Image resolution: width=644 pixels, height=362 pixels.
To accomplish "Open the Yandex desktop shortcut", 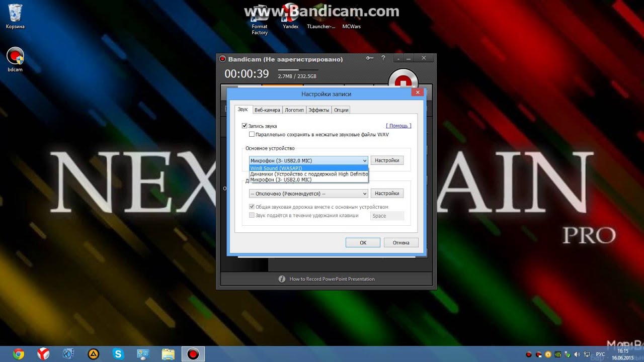I will 291,17.
